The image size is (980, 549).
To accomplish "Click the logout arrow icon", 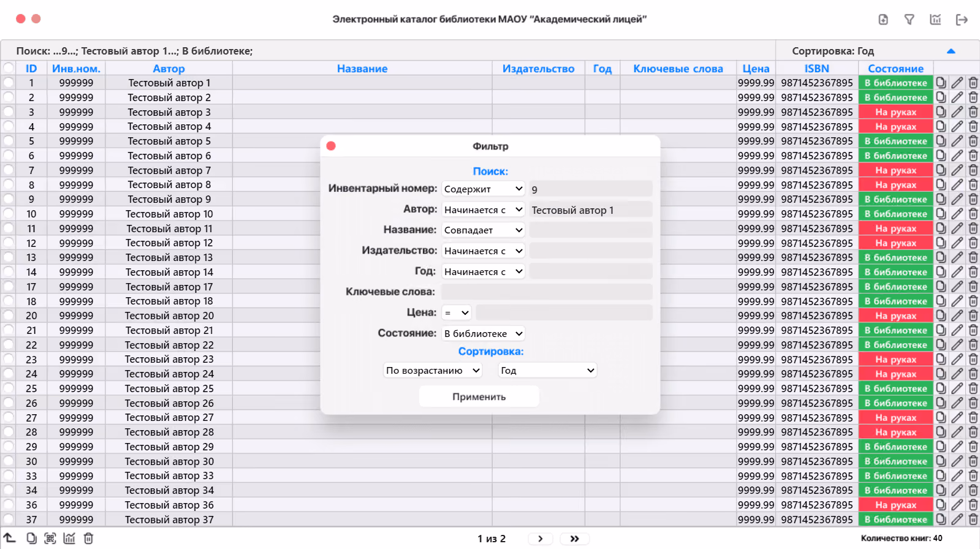I will point(962,20).
